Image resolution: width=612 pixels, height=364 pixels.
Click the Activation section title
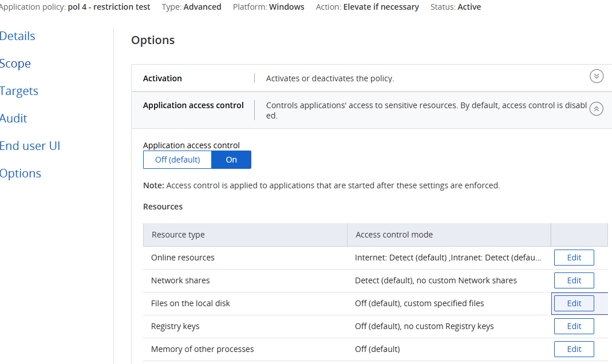coord(163,78)
